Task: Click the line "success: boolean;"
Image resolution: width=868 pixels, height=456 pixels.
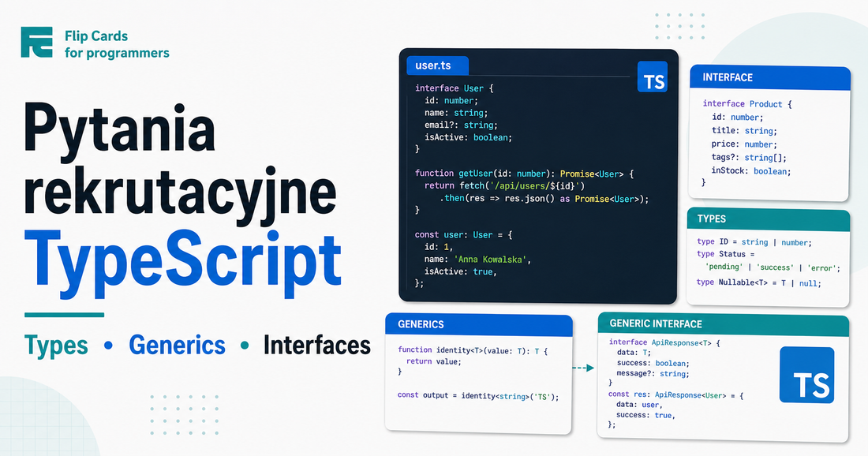Action: point(653,364)
